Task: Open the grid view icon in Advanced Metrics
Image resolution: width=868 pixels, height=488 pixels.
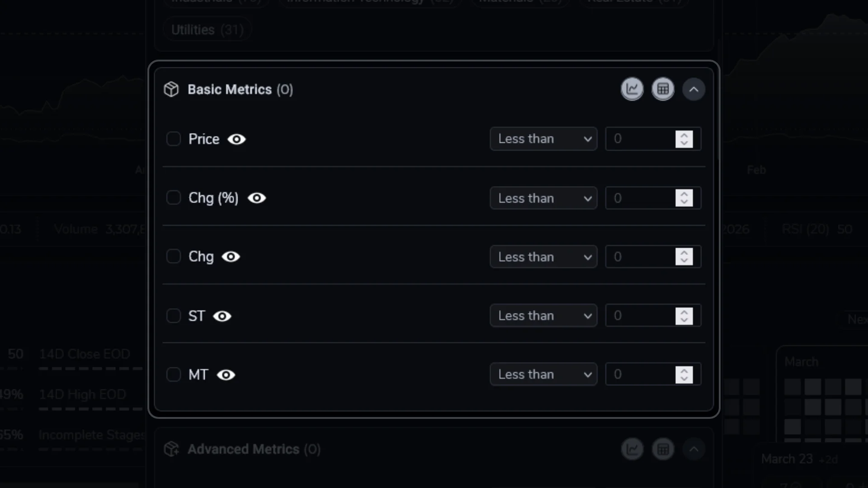Action: tap(663, 449)
